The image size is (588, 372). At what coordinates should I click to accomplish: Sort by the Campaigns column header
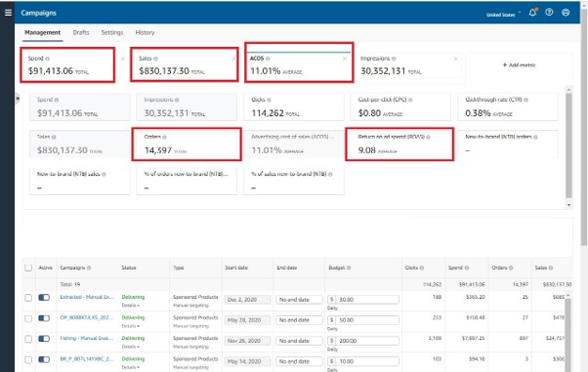tap(72, 268)
